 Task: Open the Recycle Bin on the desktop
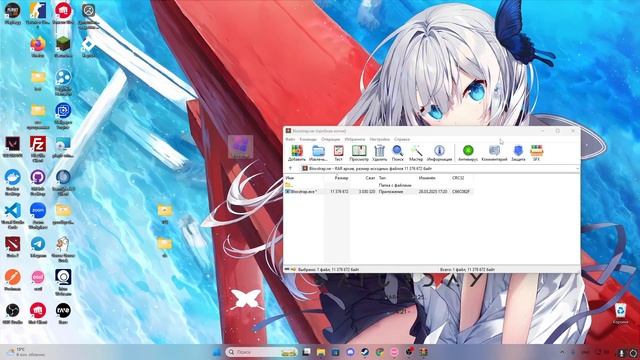620,313
